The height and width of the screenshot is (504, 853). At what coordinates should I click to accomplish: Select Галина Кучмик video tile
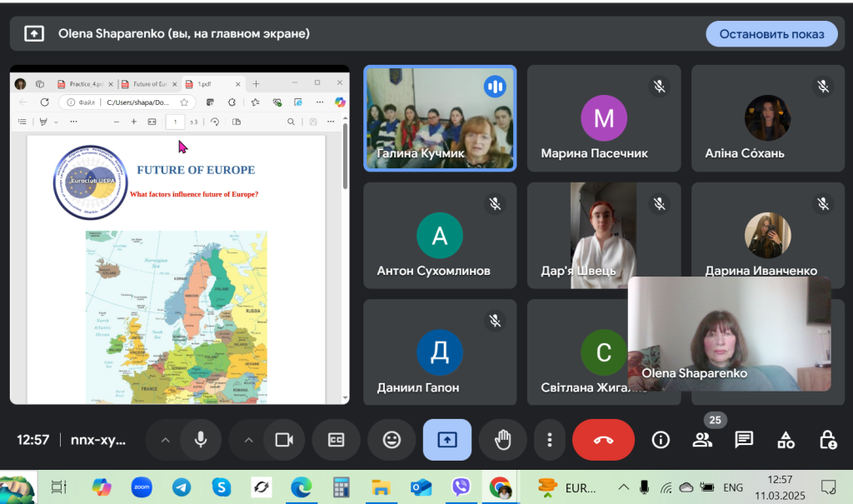tap(440, 118)
